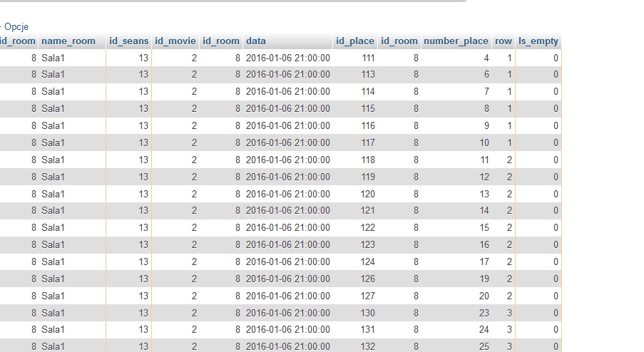The width and height of the screenshot is (644, 352).
Task: Click number_place value 15 in row 122
Action: [x=484, y=228]
